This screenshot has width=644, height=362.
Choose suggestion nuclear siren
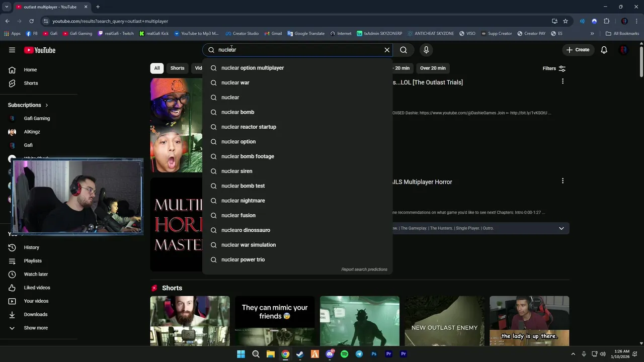click(x=297, y=171)
